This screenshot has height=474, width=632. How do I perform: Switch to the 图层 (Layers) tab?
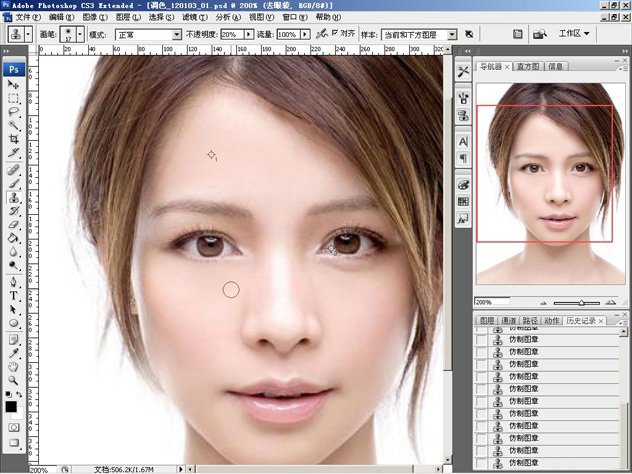[x=488, y=320]
